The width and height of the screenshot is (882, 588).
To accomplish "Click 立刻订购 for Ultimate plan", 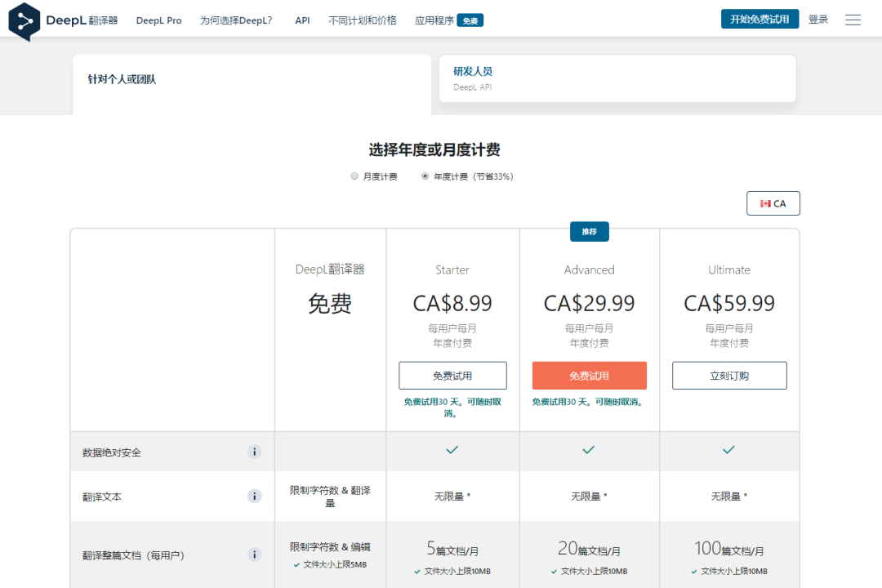I will (729, 376).
